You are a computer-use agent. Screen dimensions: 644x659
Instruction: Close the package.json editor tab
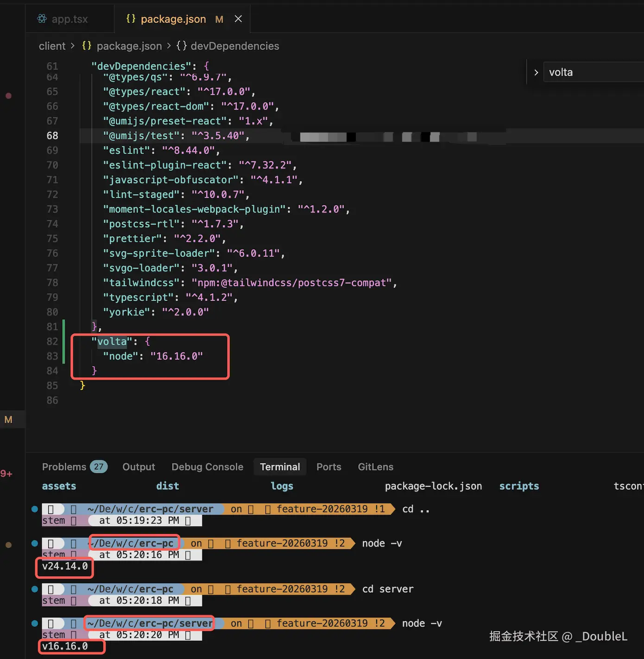coord(238,19)
